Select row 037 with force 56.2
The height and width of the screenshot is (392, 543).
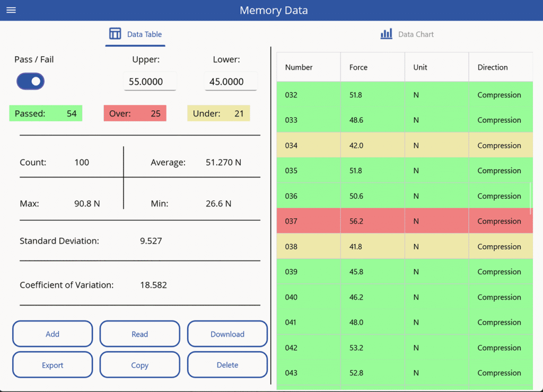pyautogui.click(x=404, y=221)
